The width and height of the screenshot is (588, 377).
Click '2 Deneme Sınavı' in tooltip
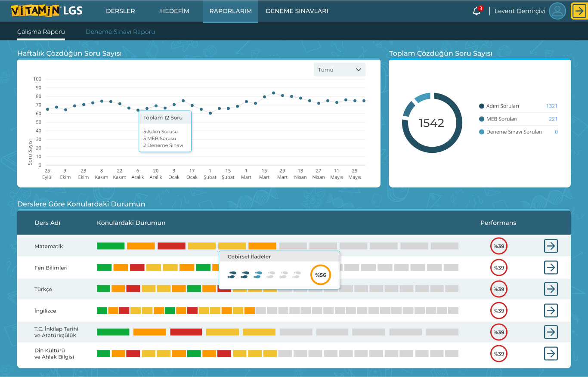pyautogui.click(x=163, y=145)
